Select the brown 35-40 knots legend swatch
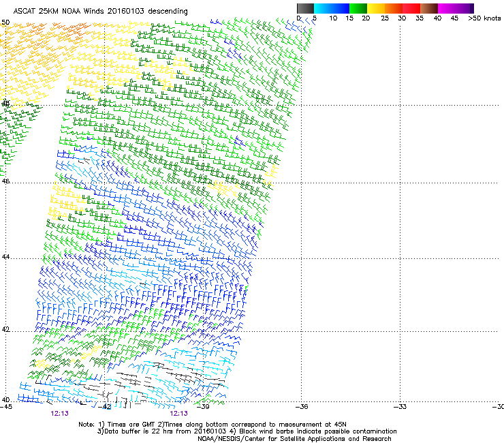The height and width of the screenshot is (443, 504). click(x=429, y=8)
